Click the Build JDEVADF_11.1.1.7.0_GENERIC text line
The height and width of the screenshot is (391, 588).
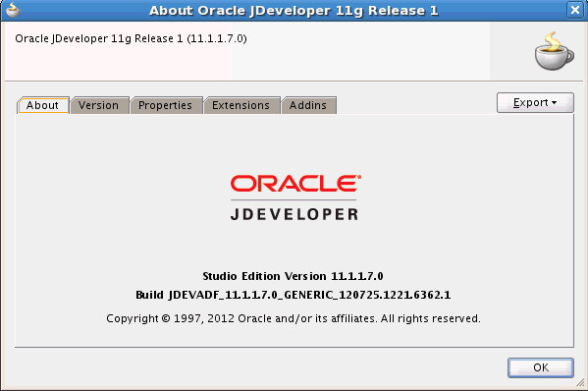(293, 295)
